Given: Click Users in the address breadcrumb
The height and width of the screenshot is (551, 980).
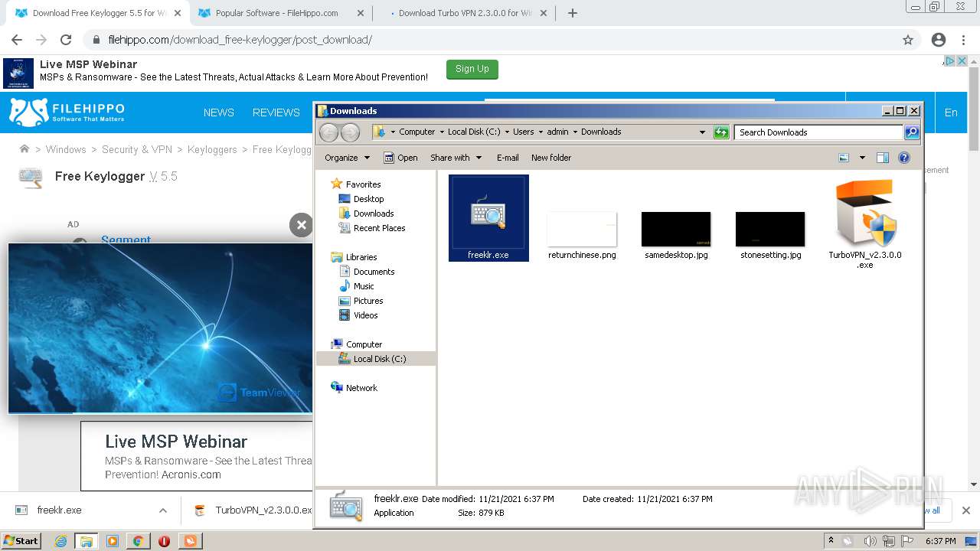Looking at the screenshot, I should (x=524, y=132).
